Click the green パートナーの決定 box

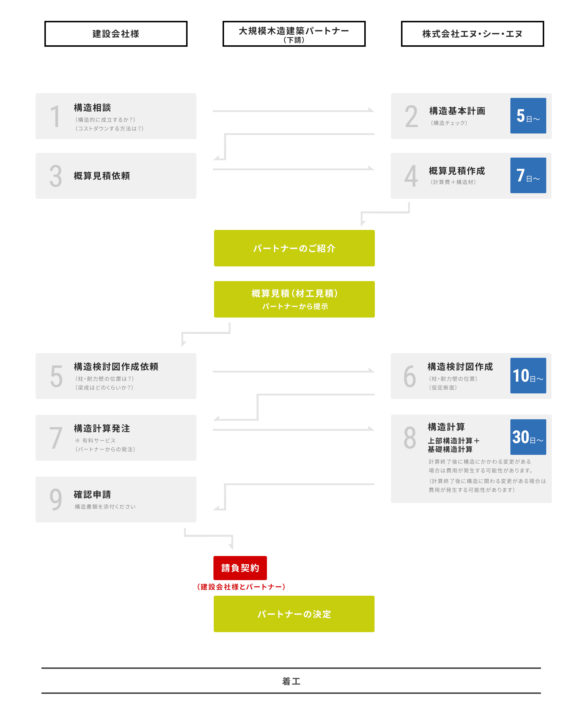(x=294, y=614)
